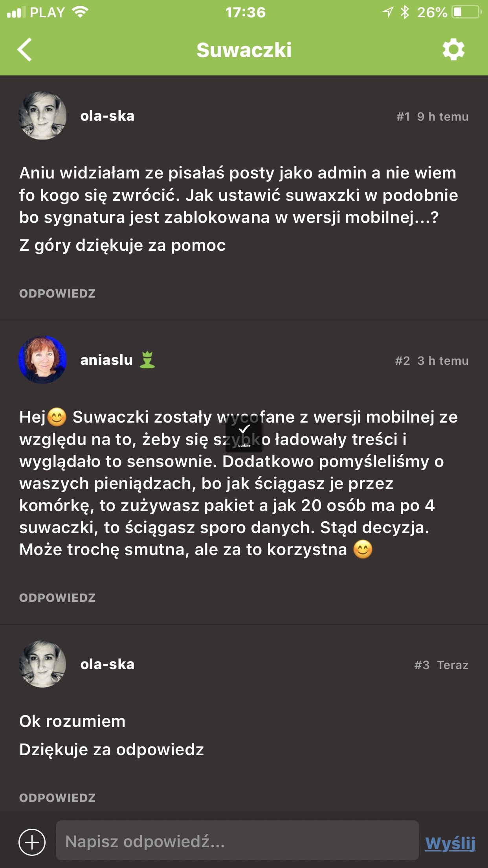
Task: Open aniaslu's profile picture
Action: point(42,360)
